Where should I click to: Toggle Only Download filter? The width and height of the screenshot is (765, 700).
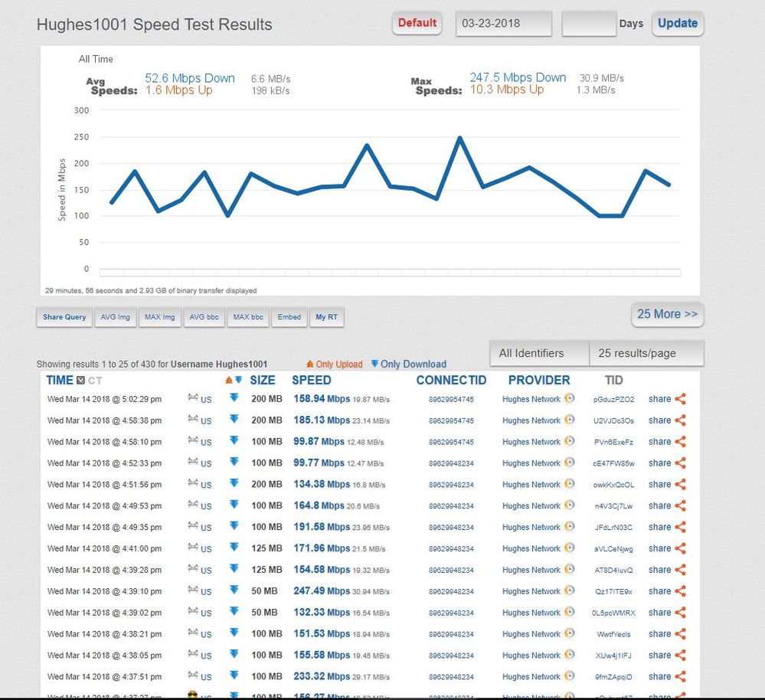(408, 365)
